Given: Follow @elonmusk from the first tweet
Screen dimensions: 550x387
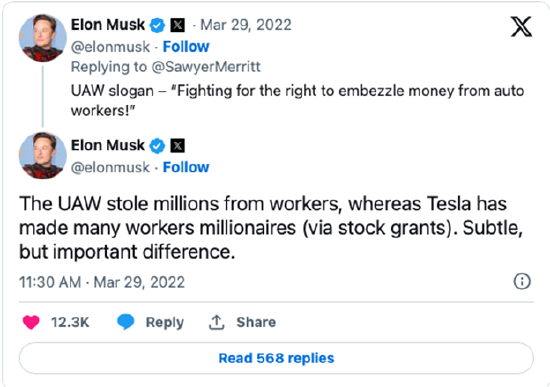Looking at the screenshot, I should 186,47.
